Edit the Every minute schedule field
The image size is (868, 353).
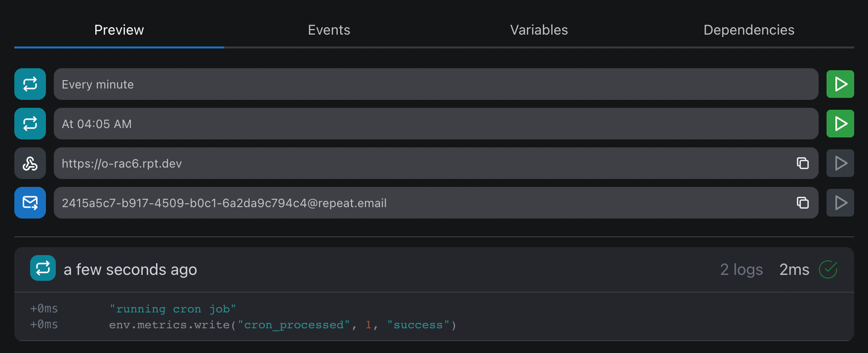[436, 84]
